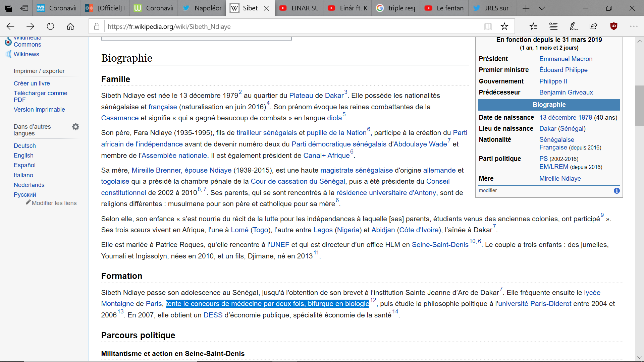Click the URL address bar field
The width and height of the screenshot is (644, 362).
[288, 26]
